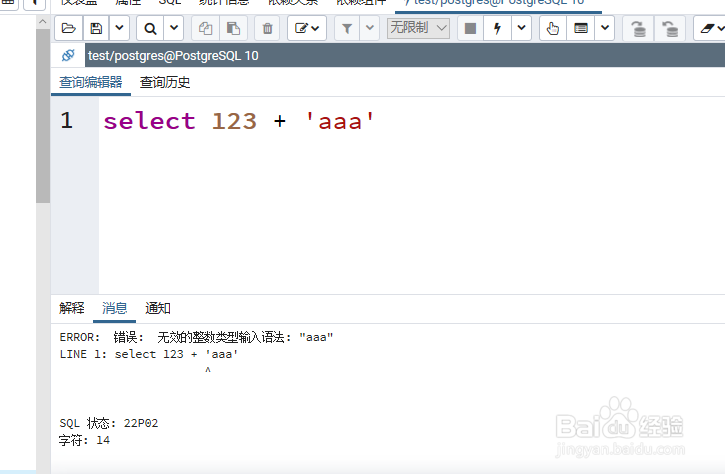Image resolution: width=725 pixels, height=474 pixels.
Task: Click the Delete trash icon
Action: [267, 28]
